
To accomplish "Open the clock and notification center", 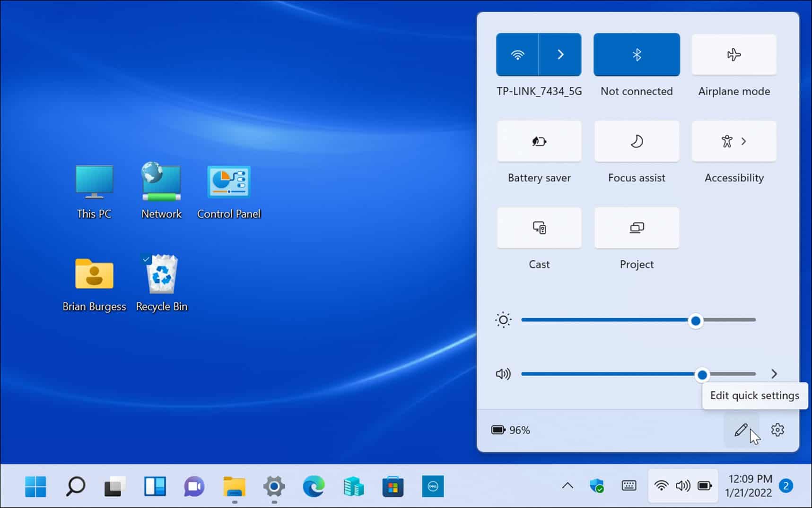I will (x=750, y=485).
